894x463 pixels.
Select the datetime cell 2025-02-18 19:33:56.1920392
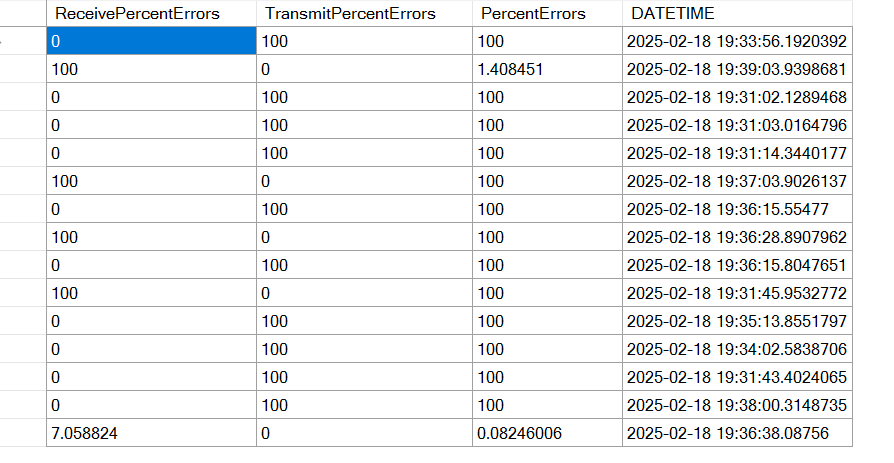(737, 41)
